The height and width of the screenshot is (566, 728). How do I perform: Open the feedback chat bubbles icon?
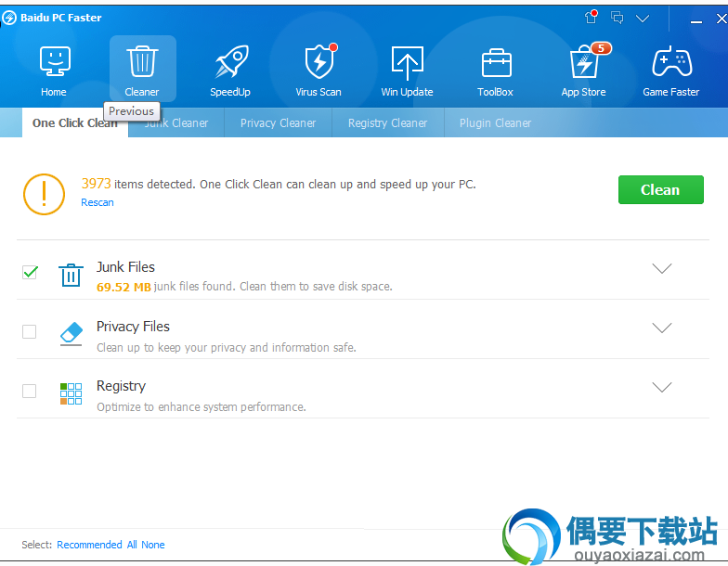click(617, 18)
